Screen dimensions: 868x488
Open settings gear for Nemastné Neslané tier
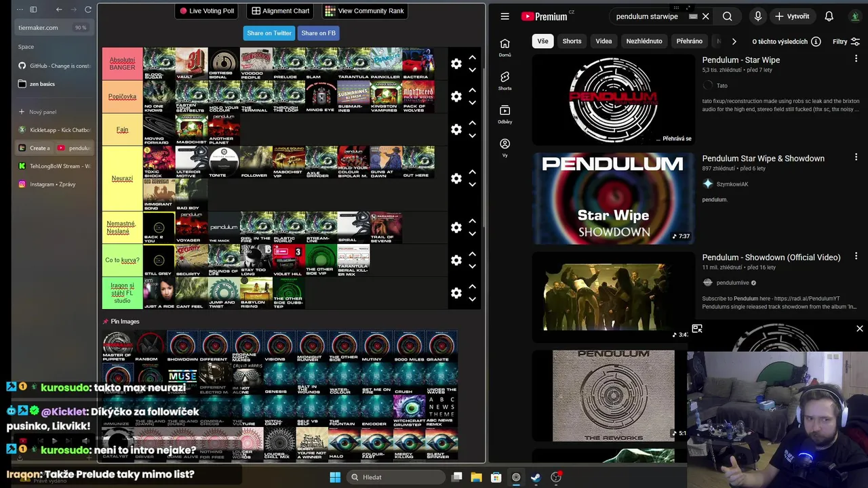(x=456, y=227)
